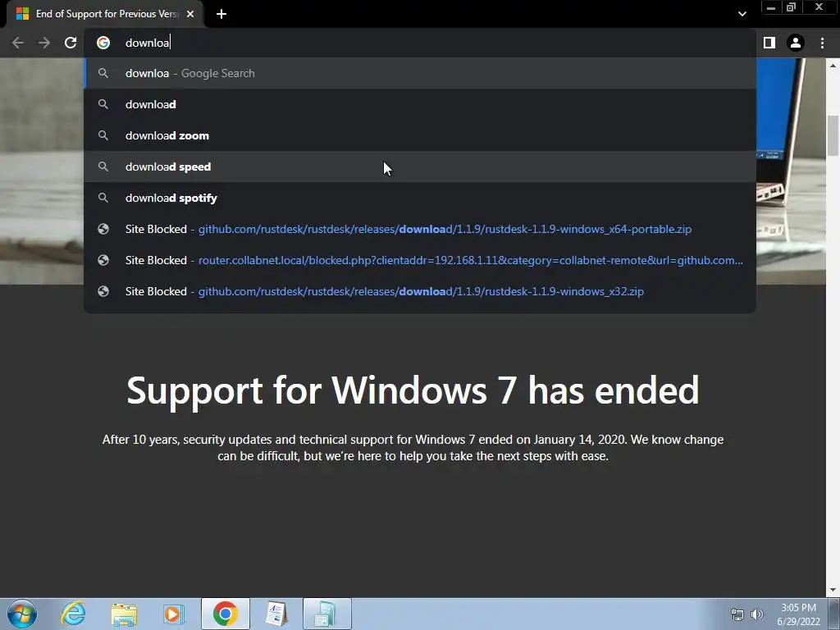Click the search icon next to 'download zoom'

coord(103,135)
